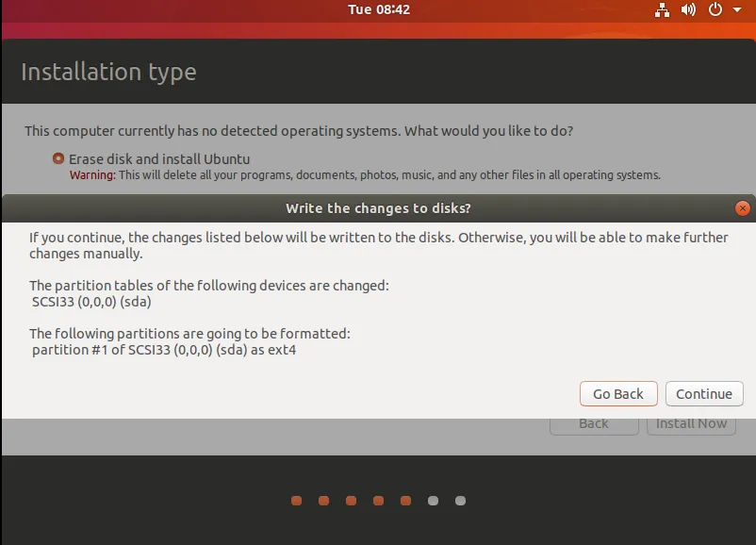Click the Go Back button
Viewport: 756px width, 545px height.
point(618,393)
